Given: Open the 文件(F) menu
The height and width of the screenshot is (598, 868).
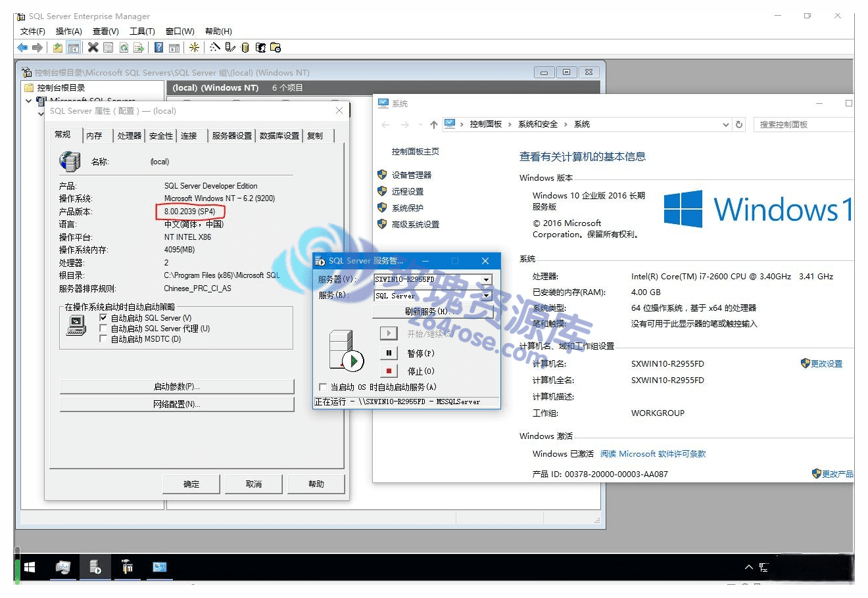Looking at the screenshot, I should [33, 31].
